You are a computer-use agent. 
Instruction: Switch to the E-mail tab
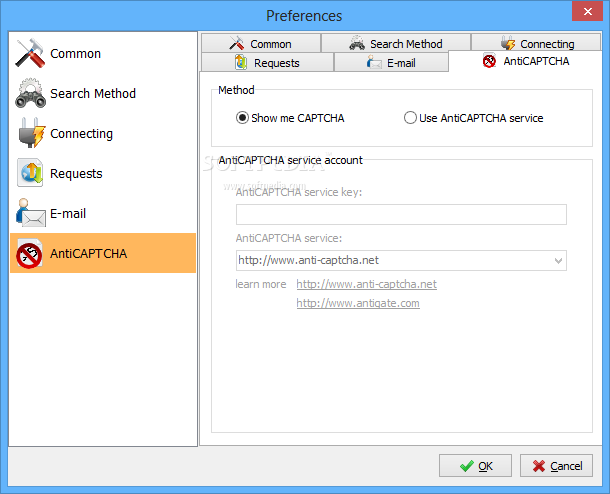pos(391,62)
